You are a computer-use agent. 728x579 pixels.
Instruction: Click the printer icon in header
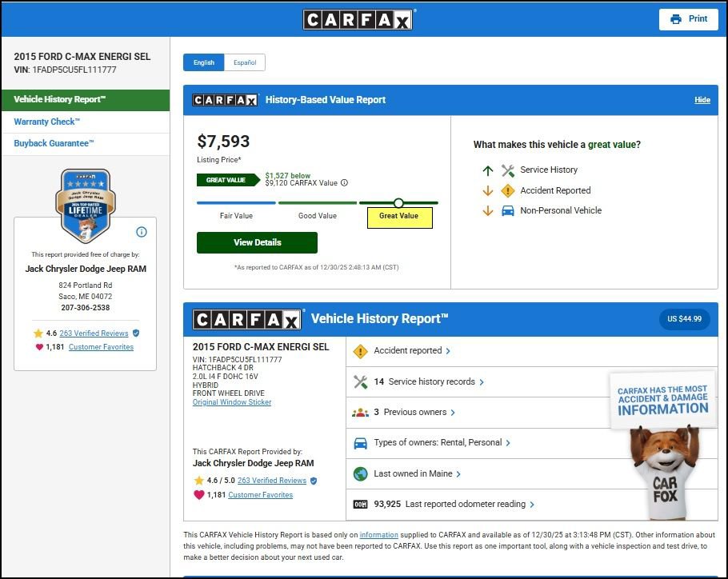(x=676, y=19)
